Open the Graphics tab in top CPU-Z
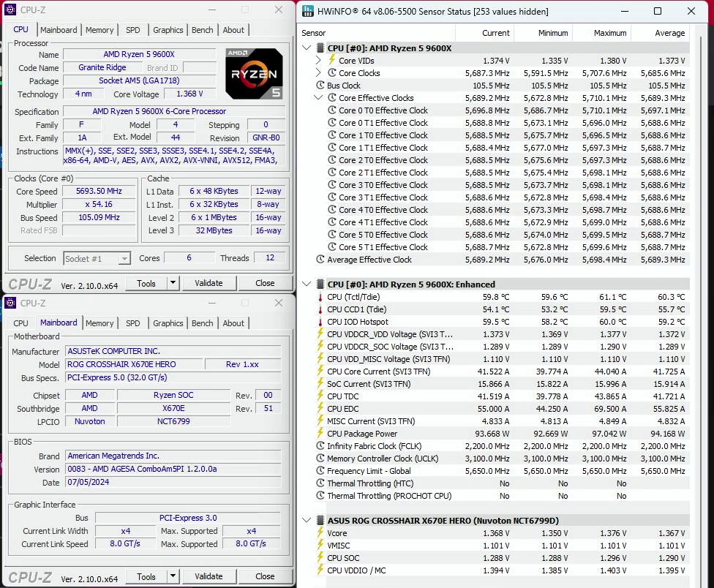The width and height of the screenshot is (714, 588). (168, 30)
